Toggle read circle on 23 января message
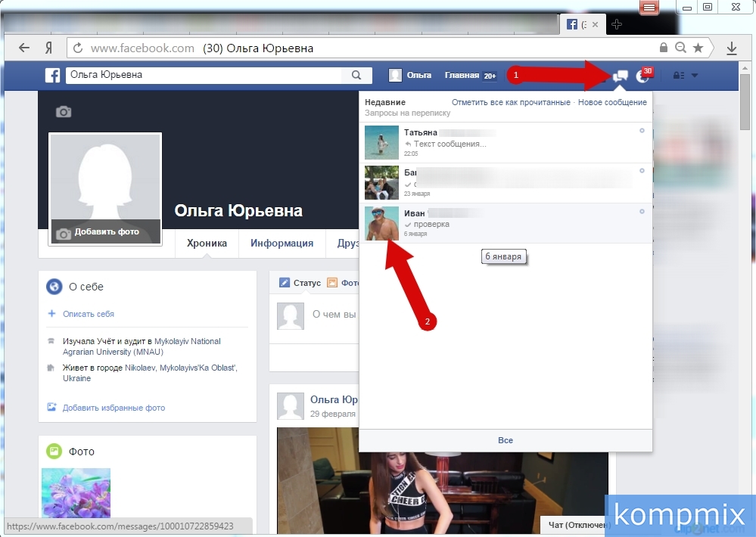This screenshot has height=537, width=756. [642, 171]
